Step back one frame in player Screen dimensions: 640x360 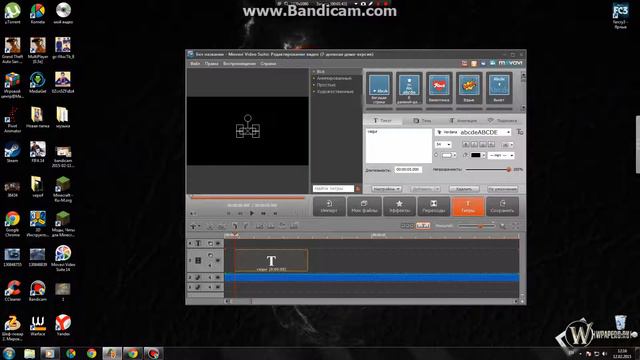pos(240,213)
